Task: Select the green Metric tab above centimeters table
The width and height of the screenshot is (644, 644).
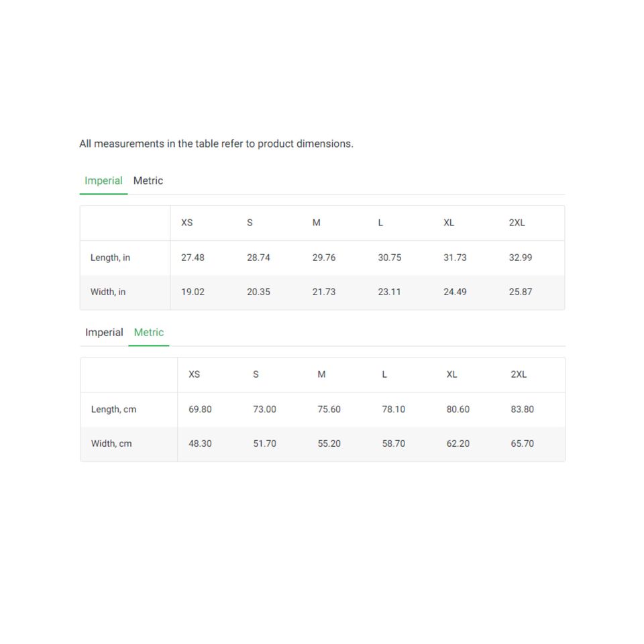Action: click(x=149, y=333)
